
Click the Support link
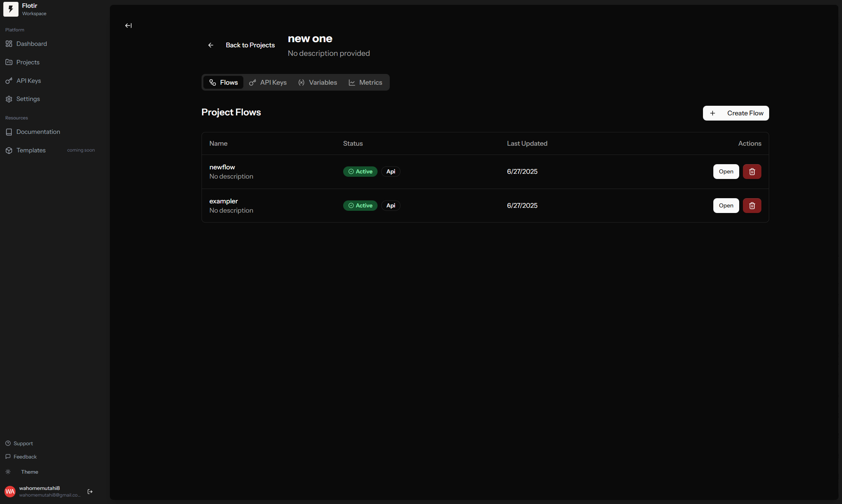click(23, 443)
